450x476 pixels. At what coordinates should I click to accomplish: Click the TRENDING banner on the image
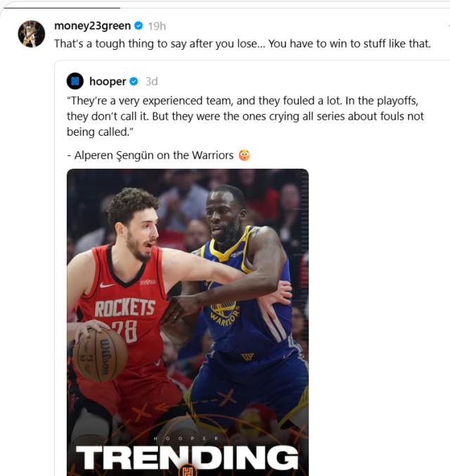click(x=187, y=458)
